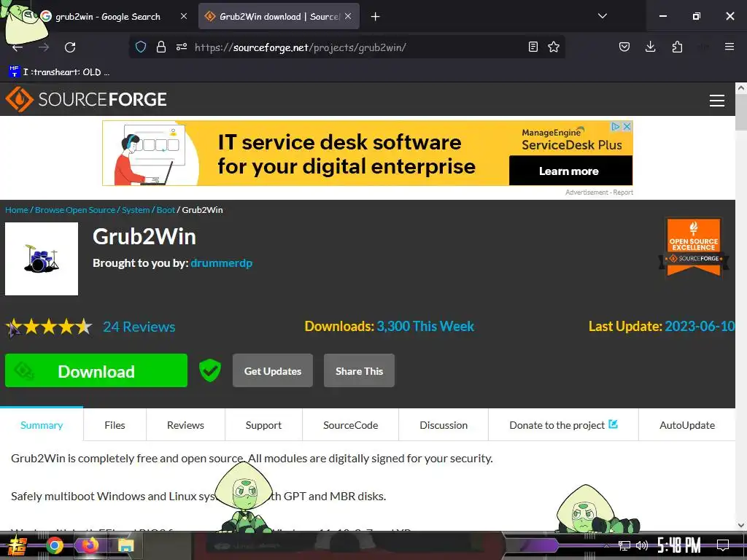Open the System breadcrumb category
This screenshot has height=560, width=747.
[136, 210]
